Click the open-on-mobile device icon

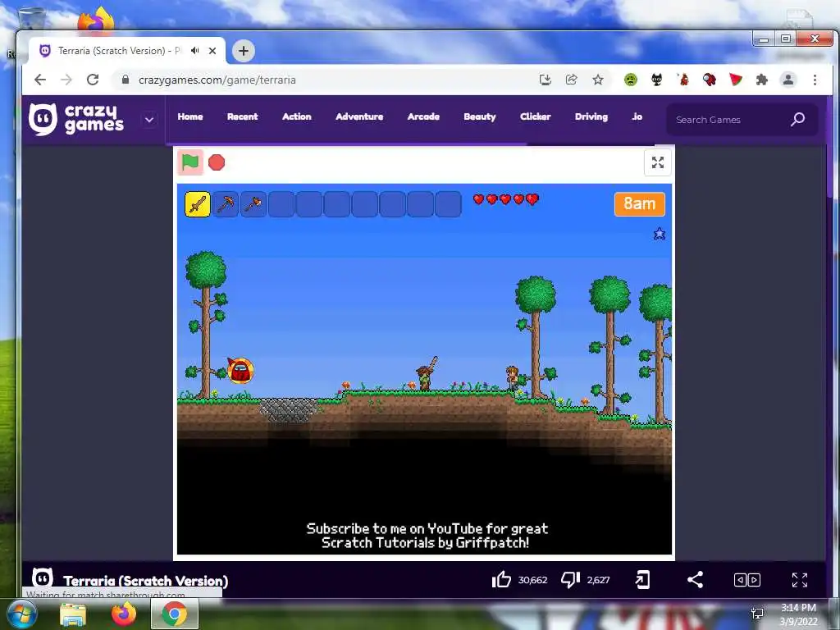tap(642, 580)
